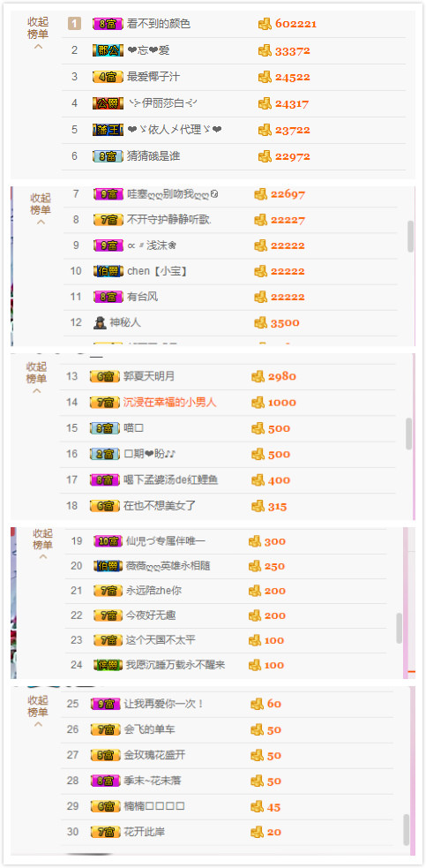Click the coin icon next to 2980

coord(258,376)
